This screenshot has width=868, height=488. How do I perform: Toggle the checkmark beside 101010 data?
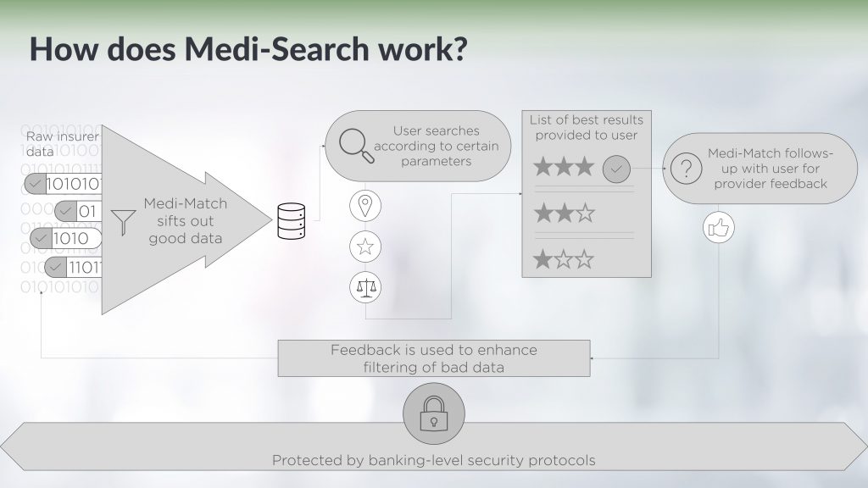click(36, 184)
